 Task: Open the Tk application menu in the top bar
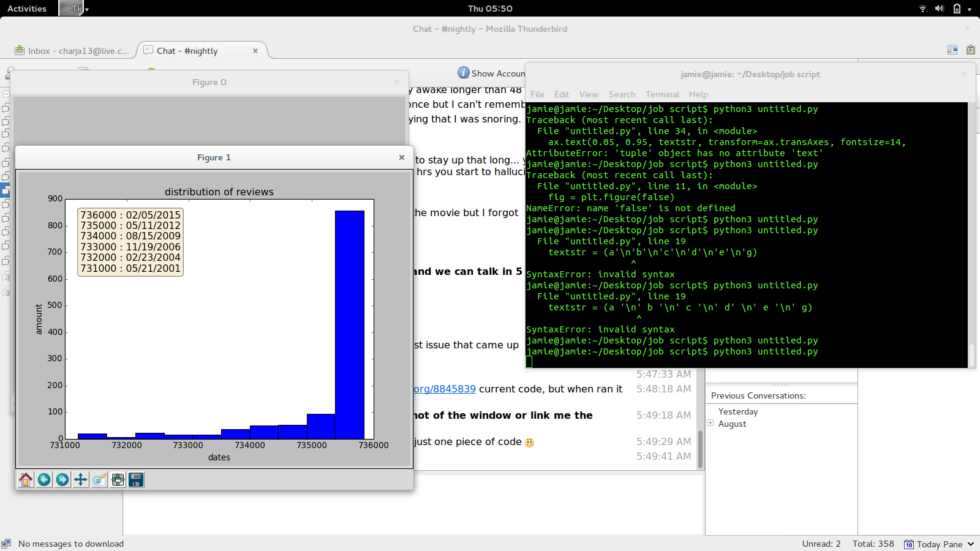coord(75,9)
